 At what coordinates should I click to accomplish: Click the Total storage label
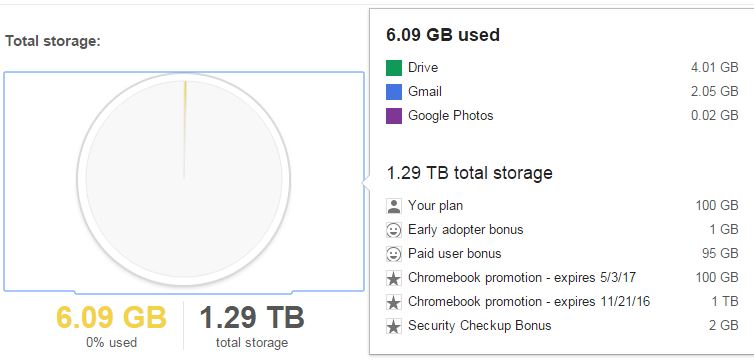(53, 41)
